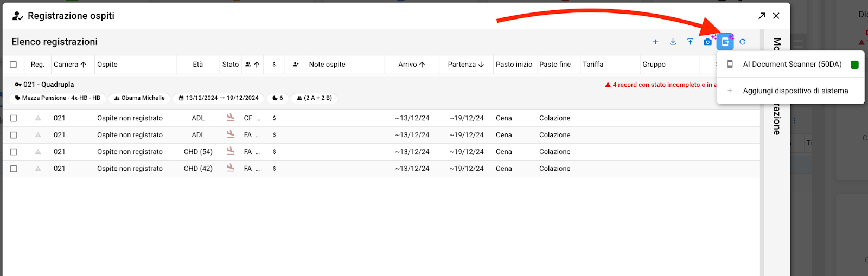The height and width of the screenshot is (276, 868).
Task: Click the plus icon to add registration
Action: coord(655,42)
